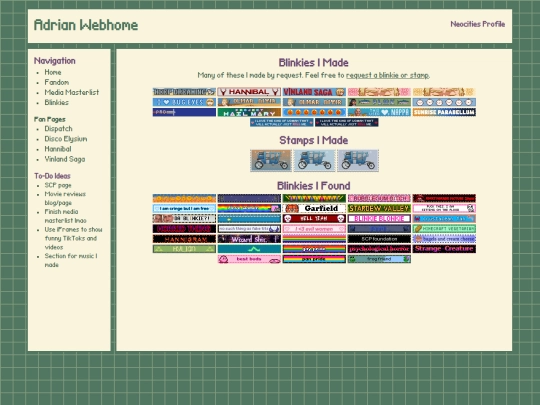Screen dimensions: 540x405
Task: Select the VINLAND SAGA blinkie
Action: (314, 92)
